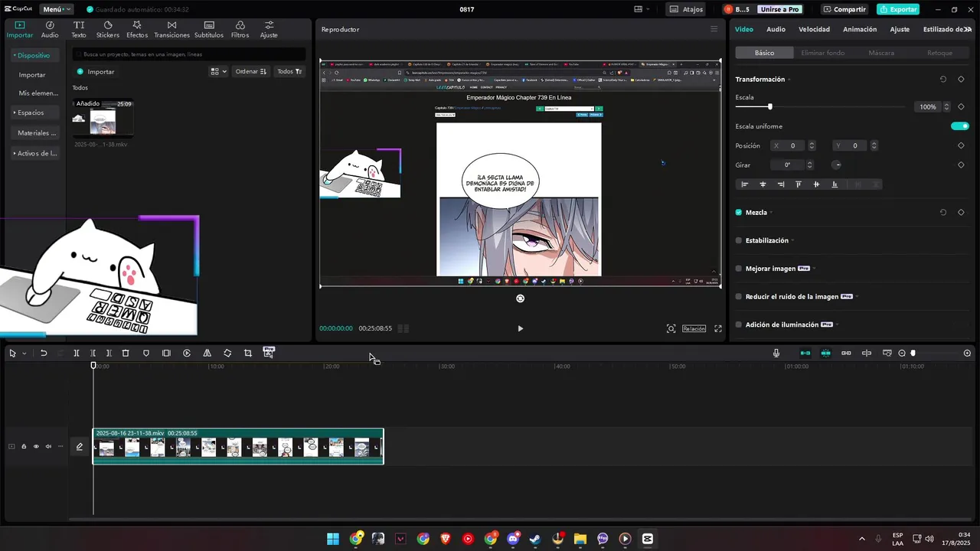980x551 pixels.
Task: Click the Relación aspect ratio button
Action: point(694,328)
